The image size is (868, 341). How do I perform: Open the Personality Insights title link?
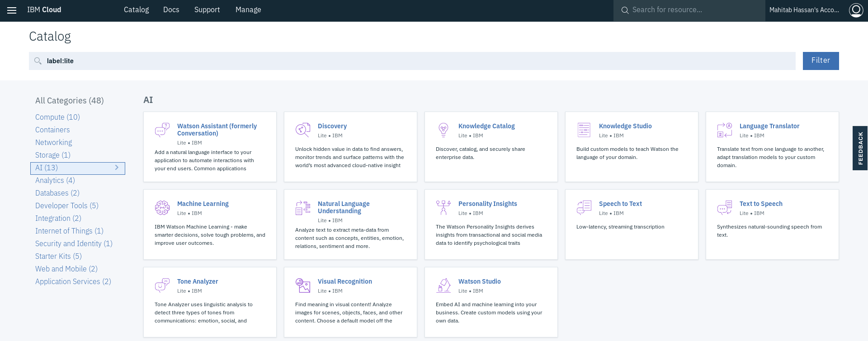pos(488,204)
